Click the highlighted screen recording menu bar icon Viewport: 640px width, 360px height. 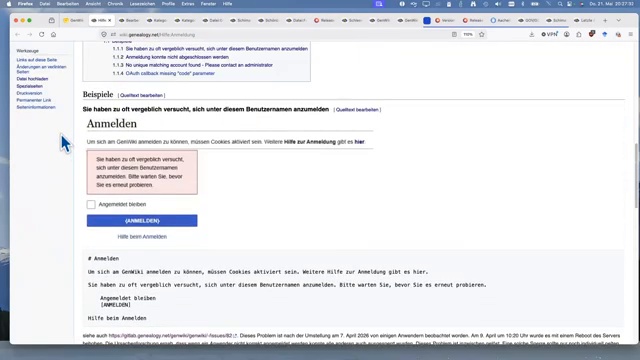[x=379, y=4]
